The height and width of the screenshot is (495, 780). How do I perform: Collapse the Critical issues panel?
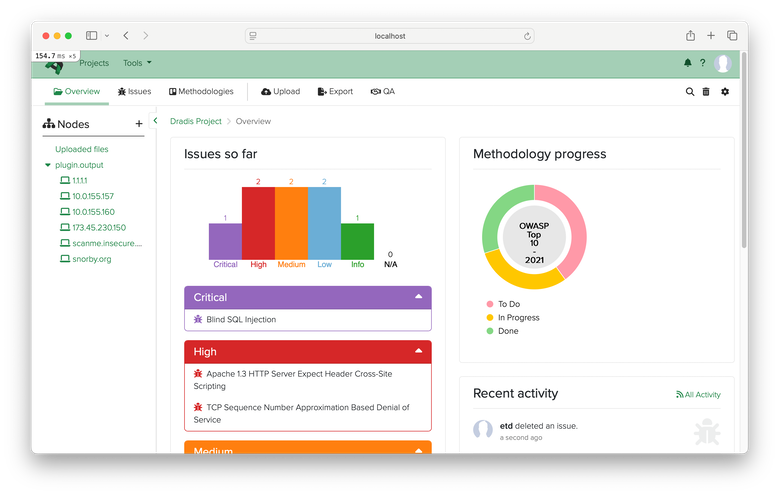[x=419, y=297]
